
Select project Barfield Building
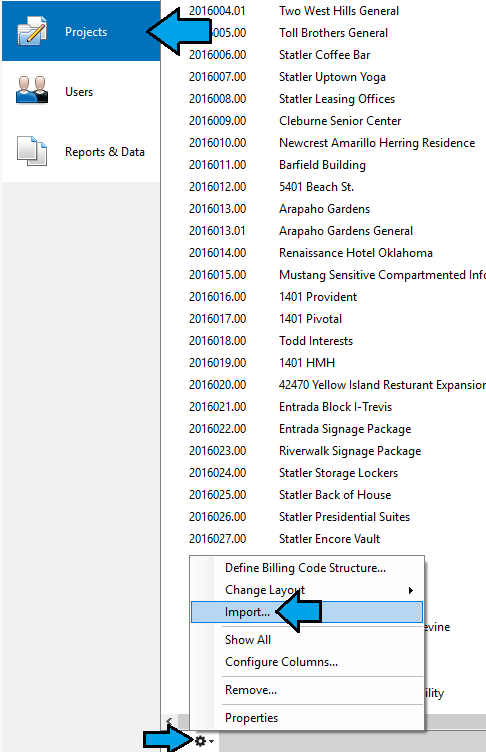tap(322, 165)
